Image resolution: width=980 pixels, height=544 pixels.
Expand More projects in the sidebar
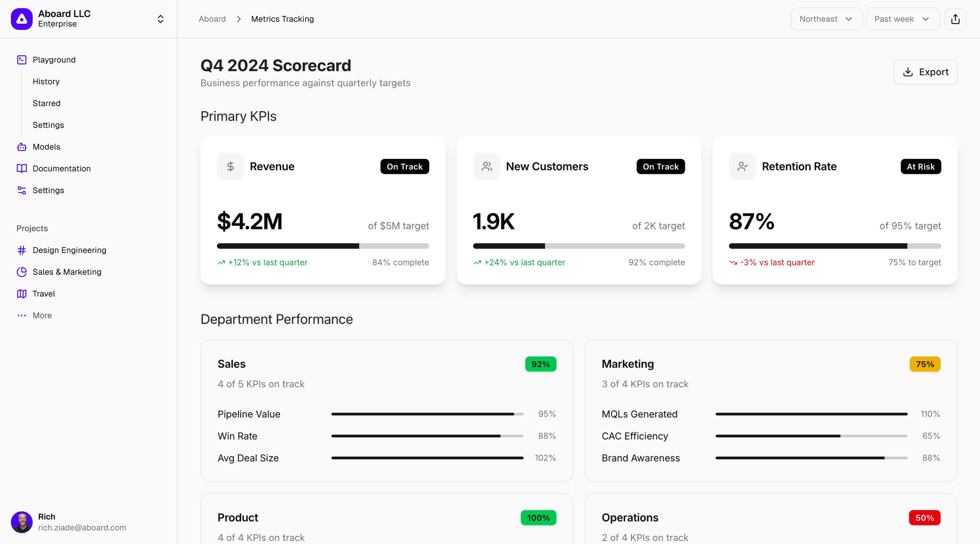point(42,316)
